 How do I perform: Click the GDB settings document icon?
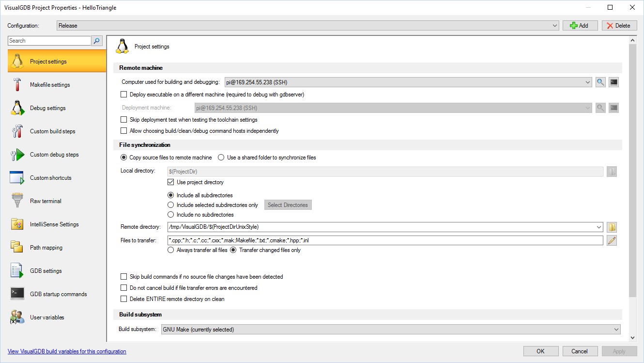click(17, 270)
